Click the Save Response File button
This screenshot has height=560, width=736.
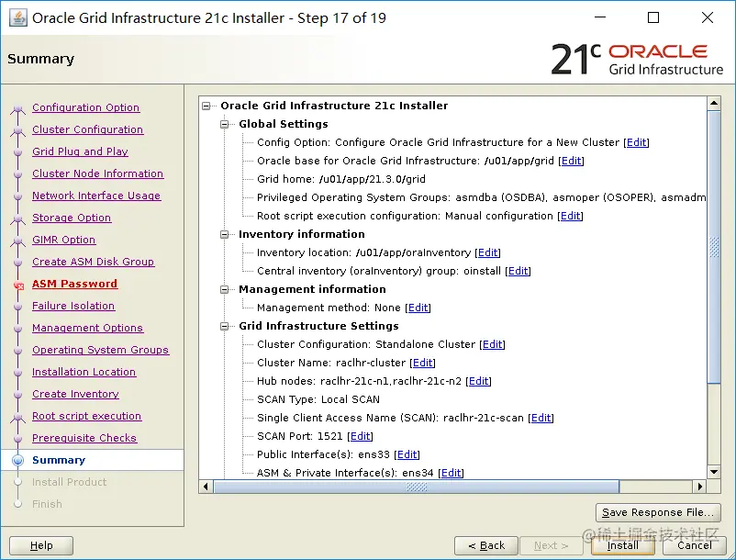pos(658,512)
